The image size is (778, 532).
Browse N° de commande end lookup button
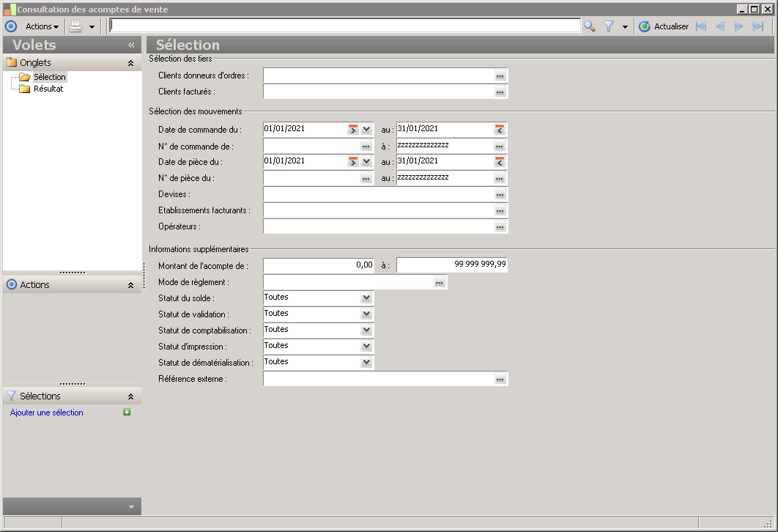(x=500, y=146)
